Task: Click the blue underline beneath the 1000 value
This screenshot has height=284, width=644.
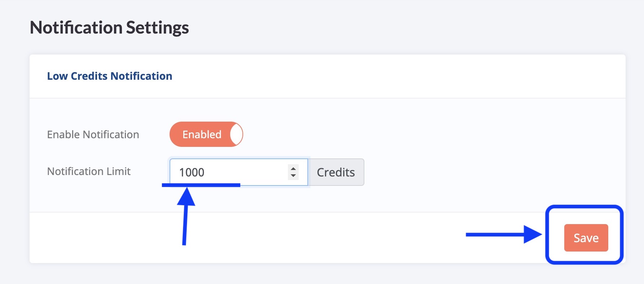Action: click(x=201, y=185)
